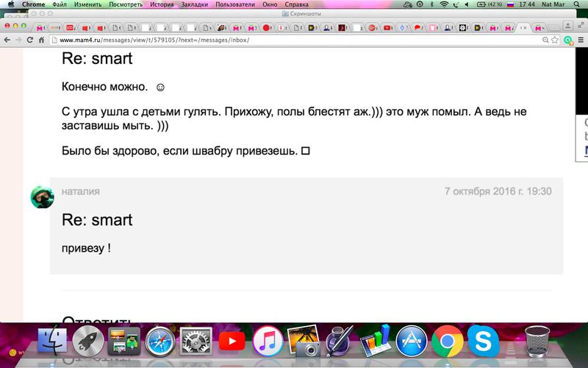Open iTunes music icon in dock
588x368 pixels.
coord(268,342)
